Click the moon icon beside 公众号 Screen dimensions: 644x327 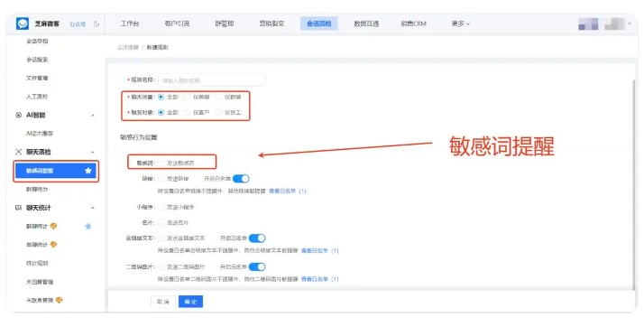point(97,23)
